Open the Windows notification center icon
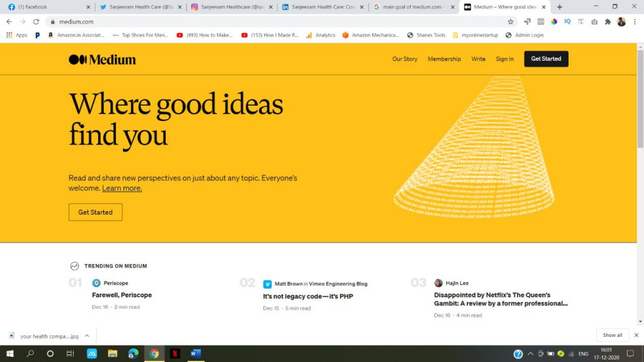The image size is (644, 362). point(630,353)
